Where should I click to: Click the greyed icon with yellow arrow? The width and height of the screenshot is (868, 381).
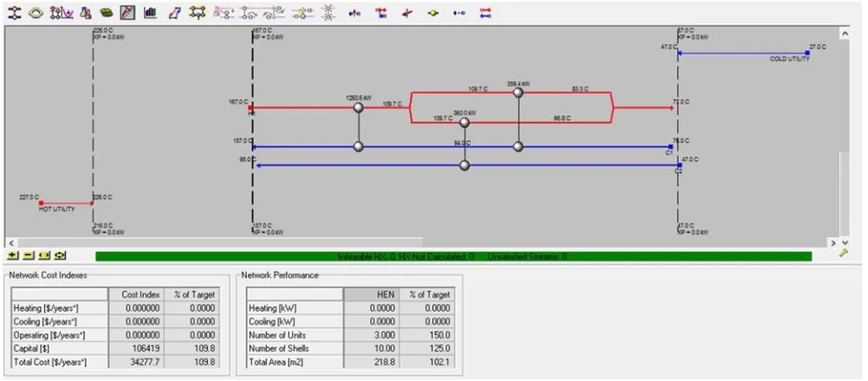pyautogui.click(x=301, y=13)
